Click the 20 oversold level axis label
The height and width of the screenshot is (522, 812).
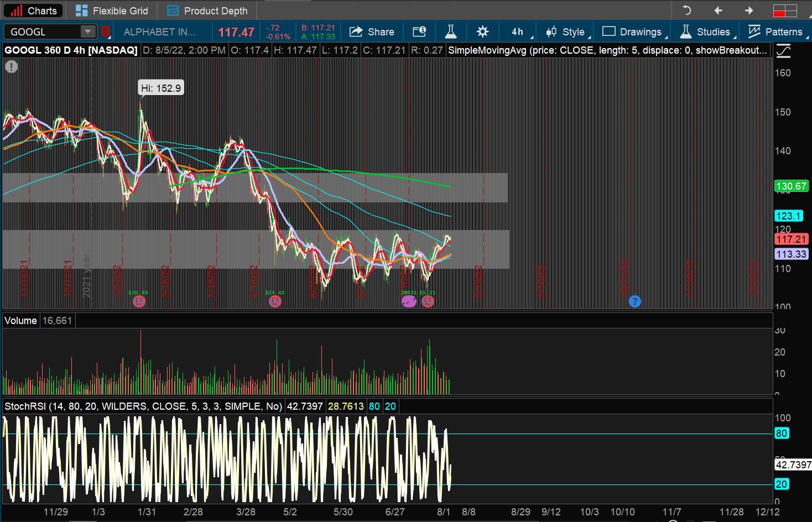click(782, 484)
